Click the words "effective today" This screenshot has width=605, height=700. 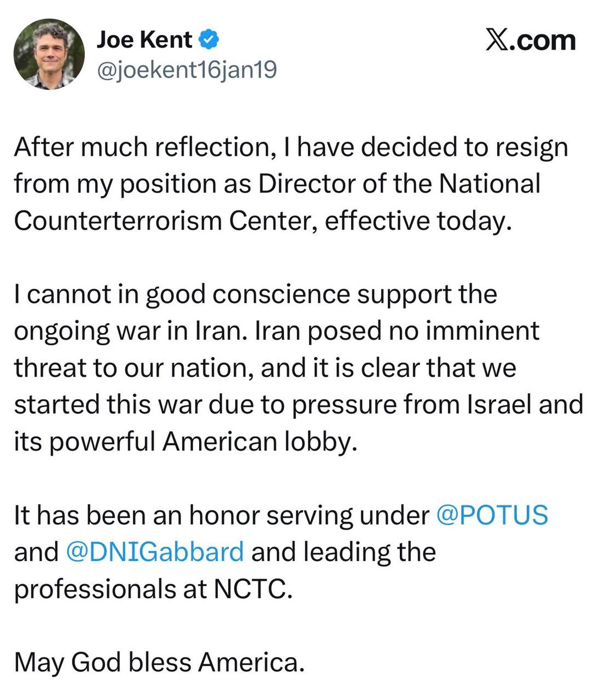[x=414, y=221]
